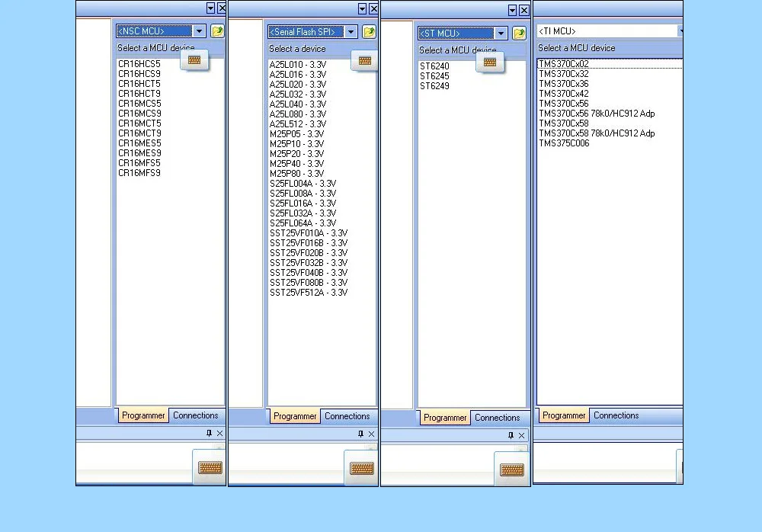
Task: Select TMS370Cx32 in the TI device list
Action: point(564,73)
